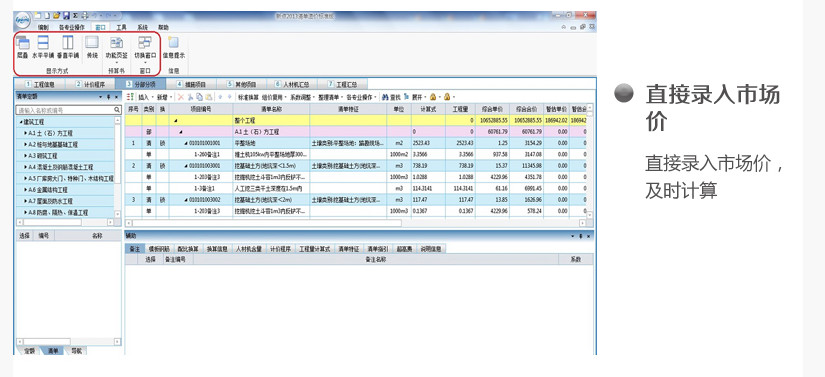Image resolution: width=825 pixels, height=377 pixels.
Task: Open the 编制 ribbon menu
Action: pos(43,27)
